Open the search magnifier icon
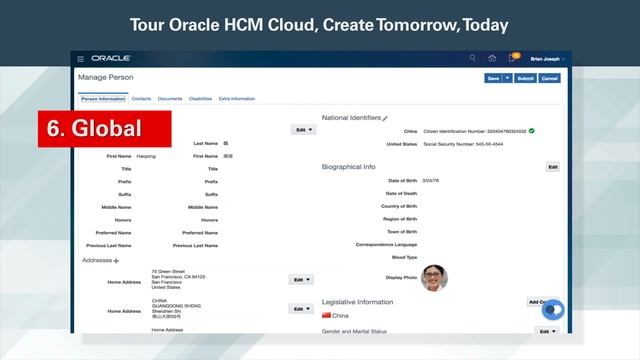Viewport: 640px width, 360px height. pos(472,58)
